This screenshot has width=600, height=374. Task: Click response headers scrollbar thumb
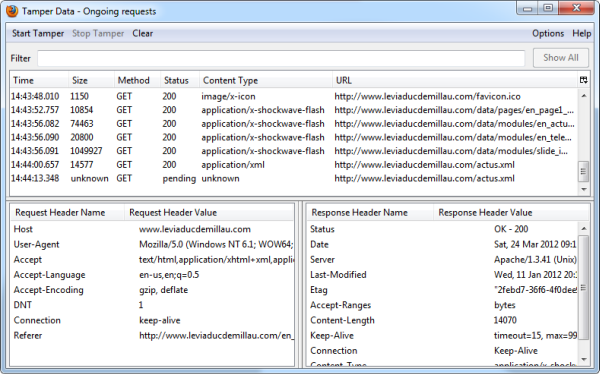[584, 288]
